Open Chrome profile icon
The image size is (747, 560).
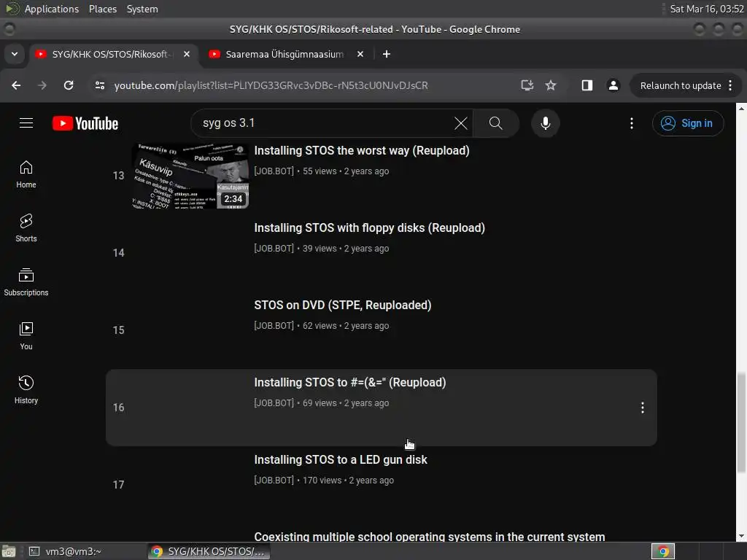coord(613,85)
